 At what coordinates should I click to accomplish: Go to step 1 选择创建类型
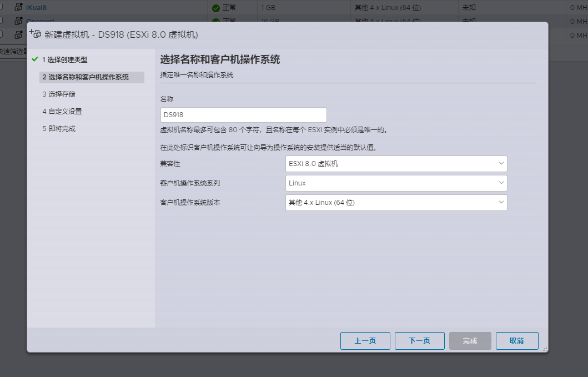[x=64, y=60]
